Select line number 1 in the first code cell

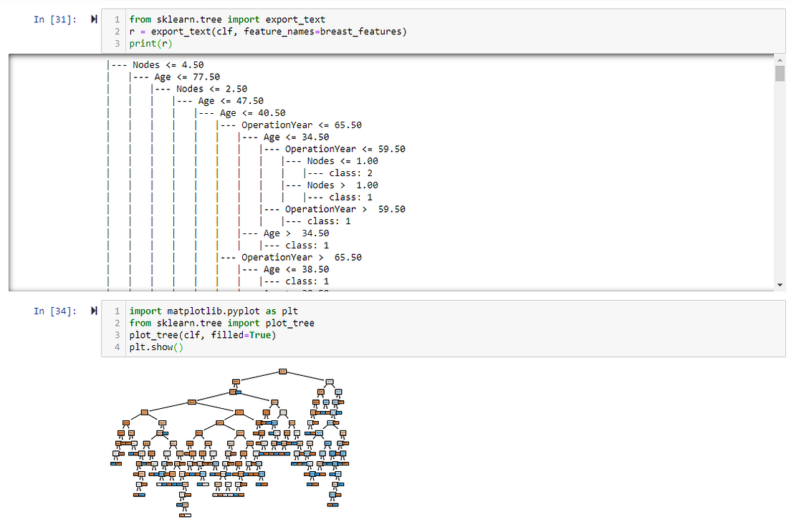(117, 19)
